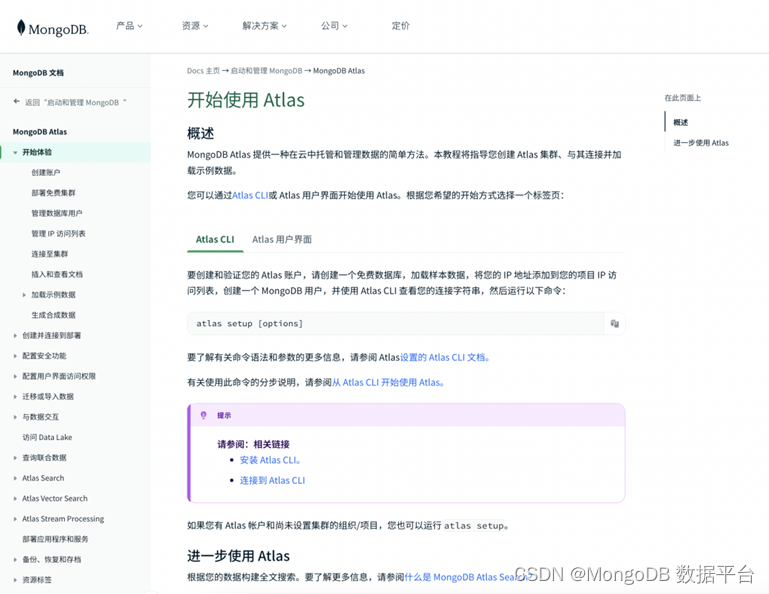The image size is (769, 594).
Task: Open the 产品 dropdown menu
Action: [x=129, y=26]
